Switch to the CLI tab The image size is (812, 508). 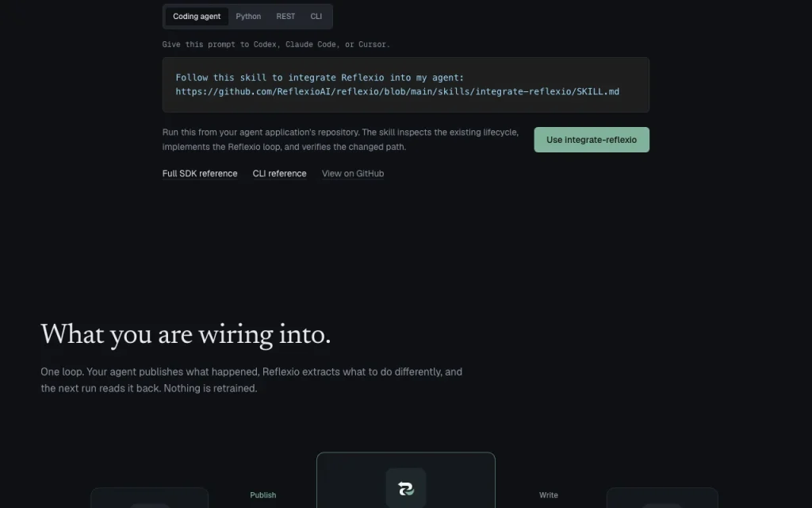pos(316,17)
